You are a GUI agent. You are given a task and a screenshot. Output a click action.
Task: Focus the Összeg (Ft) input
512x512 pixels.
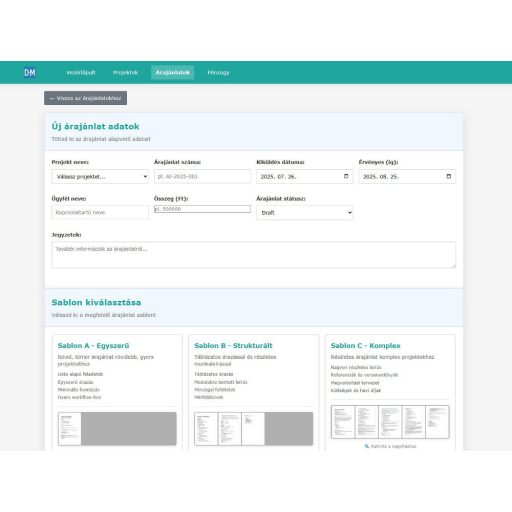pyautogui.click(x=202, y=209)
